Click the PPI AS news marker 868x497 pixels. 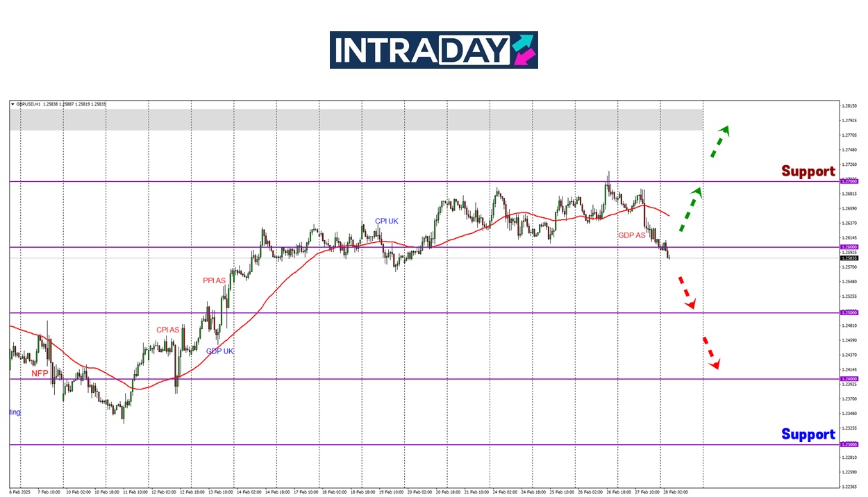214,280
